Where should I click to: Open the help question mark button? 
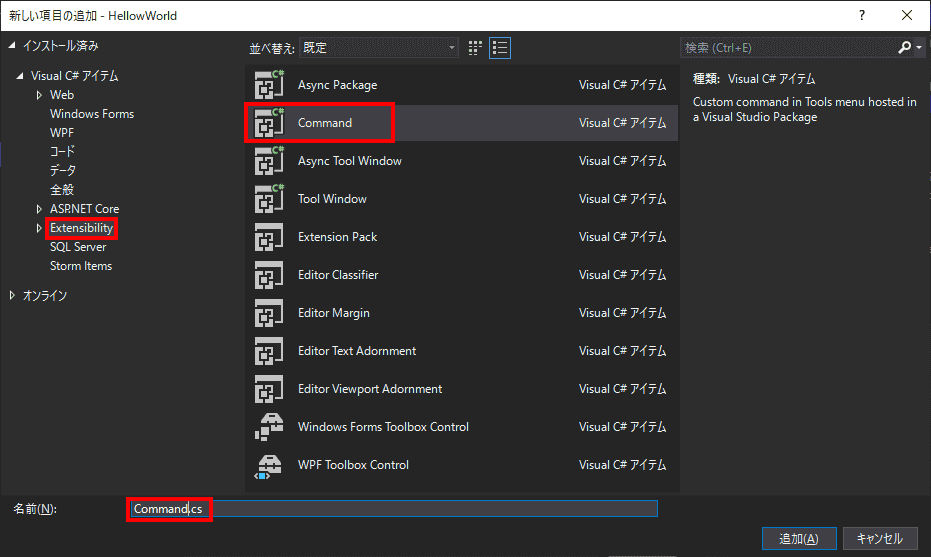coord(862,15)
